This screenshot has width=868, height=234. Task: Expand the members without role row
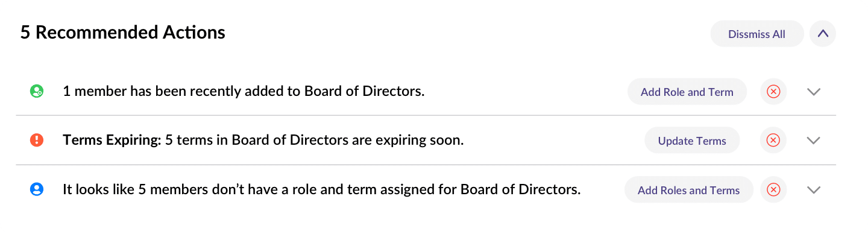click(x=814, y=190)
